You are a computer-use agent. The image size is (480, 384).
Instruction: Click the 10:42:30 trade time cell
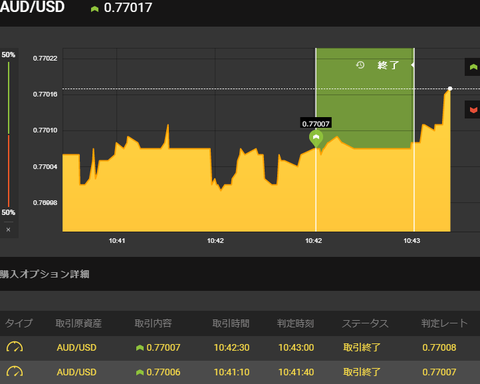(x=232, y=348)
